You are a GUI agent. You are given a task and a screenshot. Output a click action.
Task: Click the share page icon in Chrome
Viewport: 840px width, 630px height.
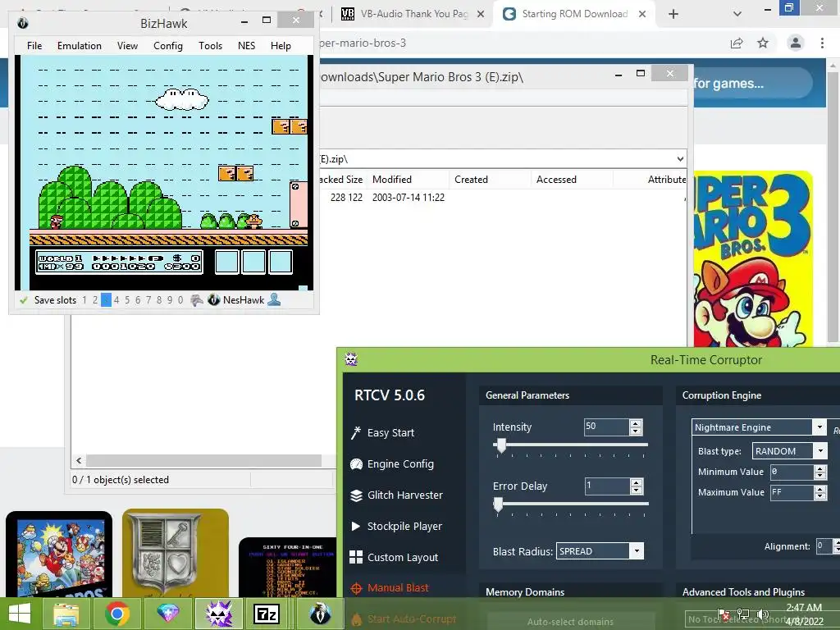(x=737, y=43)
